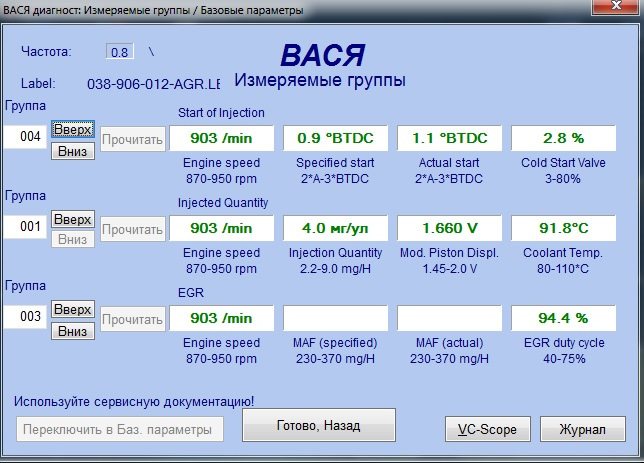Click Вверх button for group 004
644x463 pixels.
click(x=73, y=129)
